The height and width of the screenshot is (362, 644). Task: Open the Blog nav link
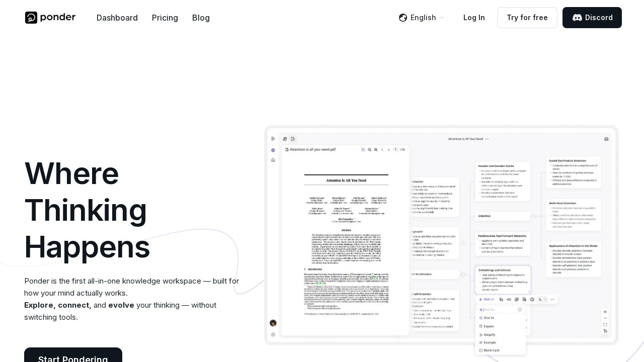click(201, 18)
